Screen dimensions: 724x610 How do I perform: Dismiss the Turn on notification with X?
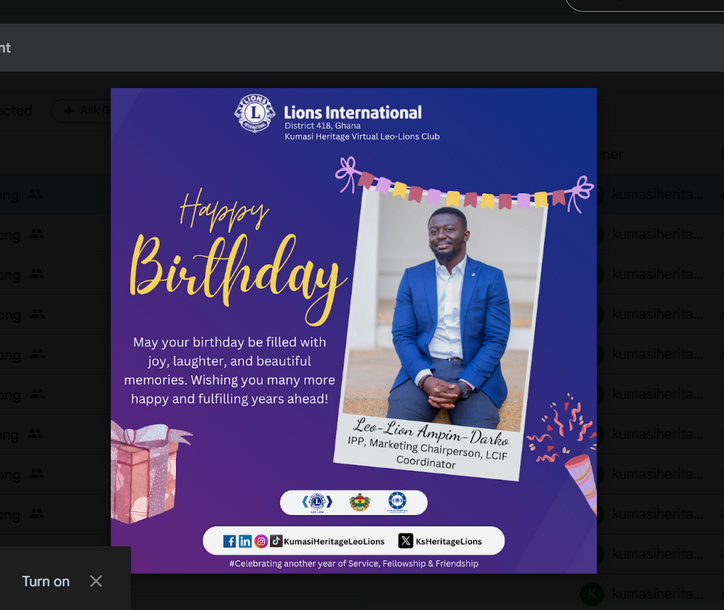[96, 581]
